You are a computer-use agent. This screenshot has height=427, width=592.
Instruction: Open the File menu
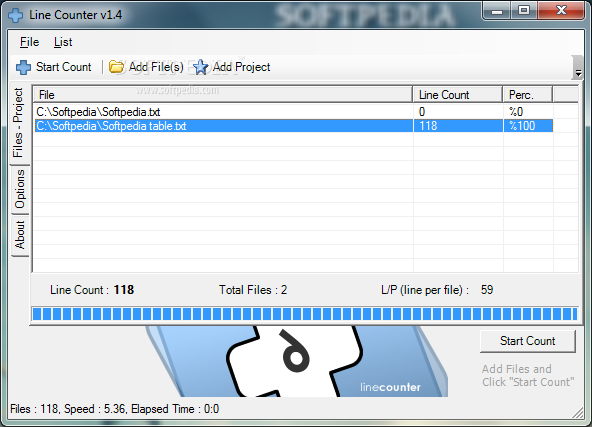(29, 42)
